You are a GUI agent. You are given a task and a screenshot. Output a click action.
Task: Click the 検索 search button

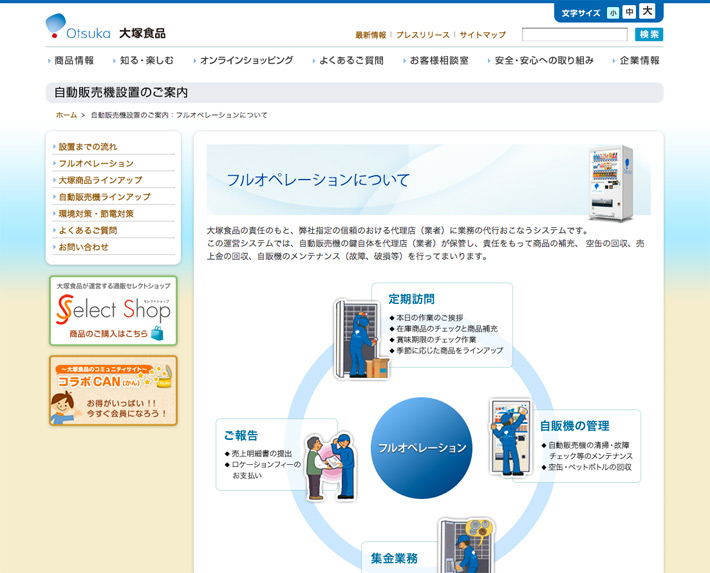point(649,34)
